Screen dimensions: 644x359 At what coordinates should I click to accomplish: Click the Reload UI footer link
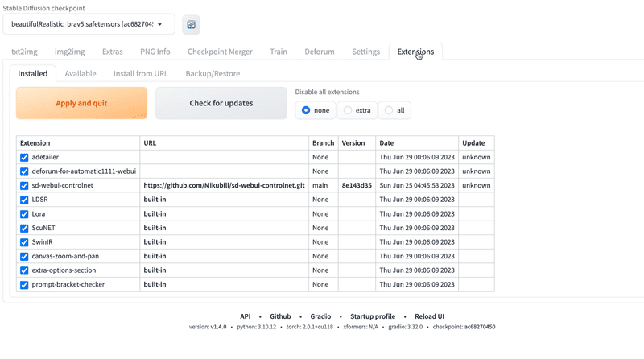point(424,316)
